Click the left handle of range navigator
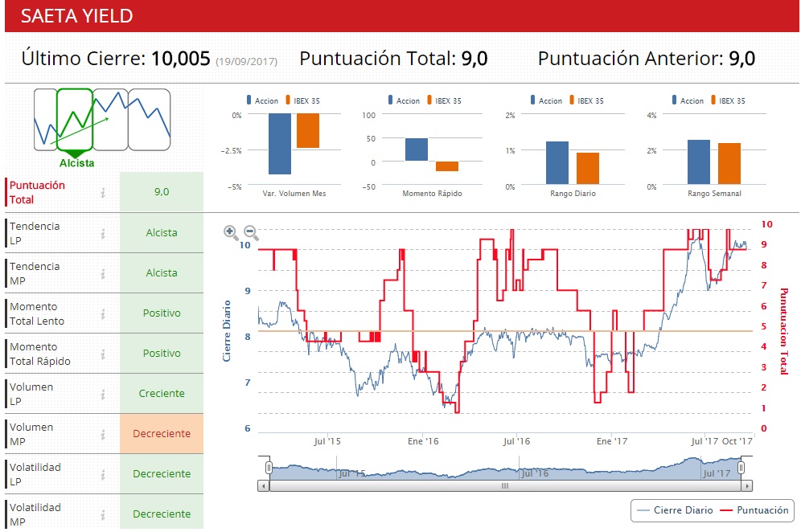 [269, 467]
